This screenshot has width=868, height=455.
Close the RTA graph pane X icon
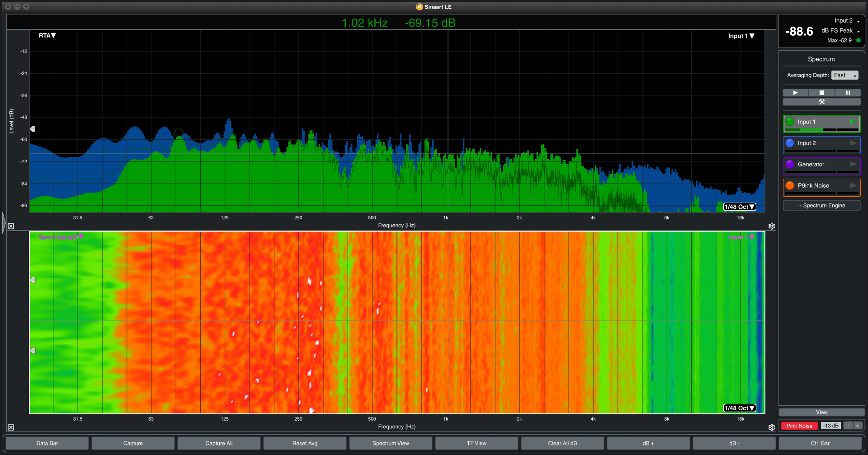pos(11,226)
